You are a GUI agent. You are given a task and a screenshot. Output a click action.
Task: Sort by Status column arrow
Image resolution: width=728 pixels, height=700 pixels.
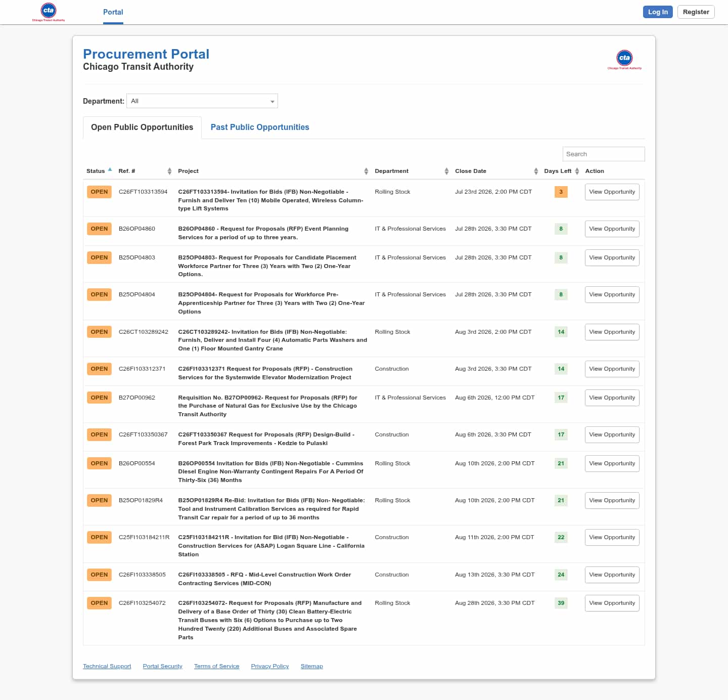[x=110, y=170]
